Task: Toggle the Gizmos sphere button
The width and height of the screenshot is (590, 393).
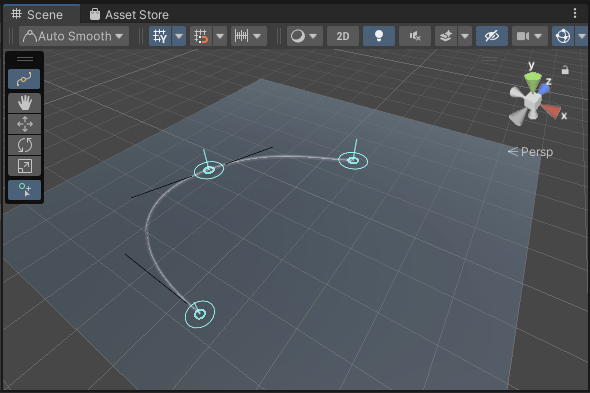Action: coord(563,36)
